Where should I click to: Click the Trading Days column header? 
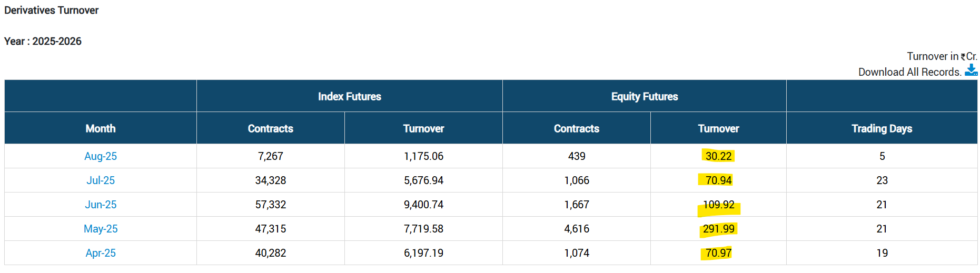point(882,128)
